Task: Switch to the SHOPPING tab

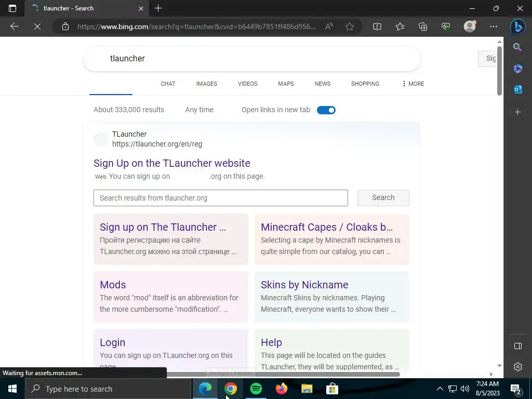Action: pyautogui.click(x=365, y=84)
